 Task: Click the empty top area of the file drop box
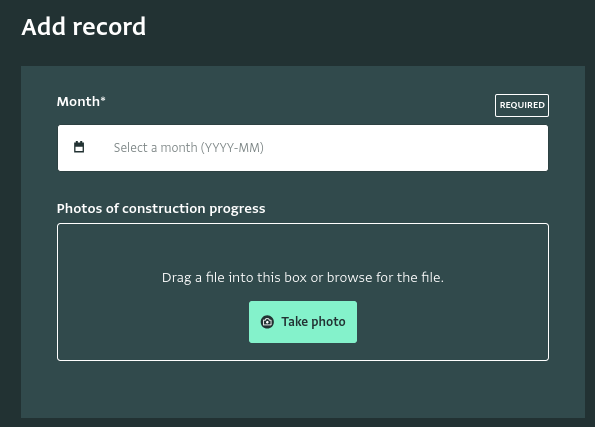point(303,245)
